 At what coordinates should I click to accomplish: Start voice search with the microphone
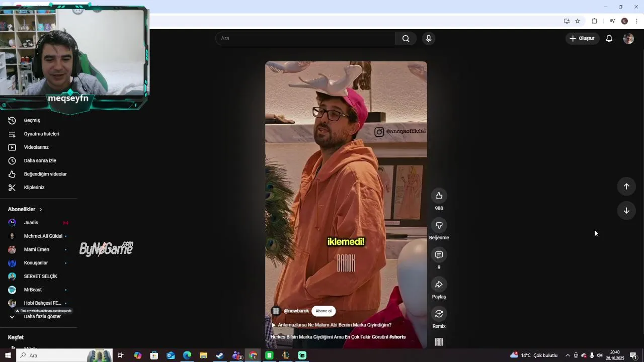pos(428,39)
